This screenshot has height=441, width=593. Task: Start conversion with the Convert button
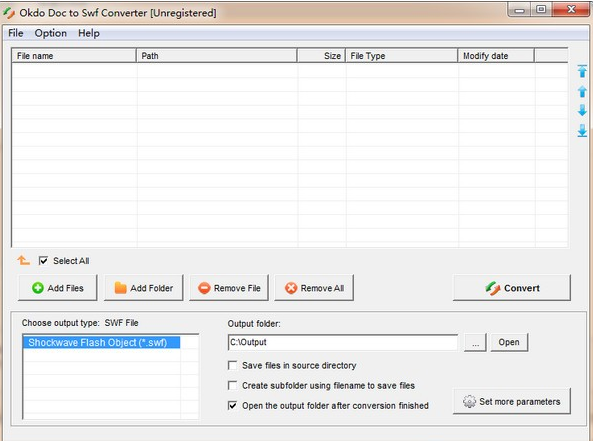point(512,288)
